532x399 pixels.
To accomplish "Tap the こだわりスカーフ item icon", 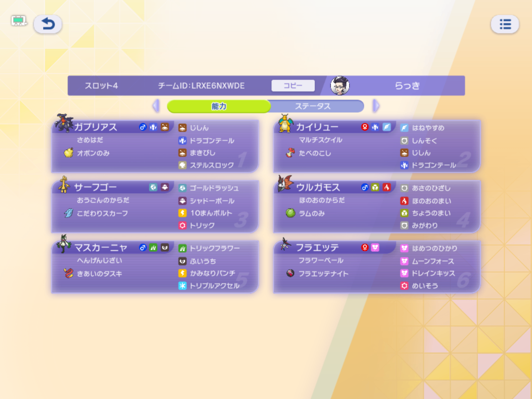I will pos(68,213).
